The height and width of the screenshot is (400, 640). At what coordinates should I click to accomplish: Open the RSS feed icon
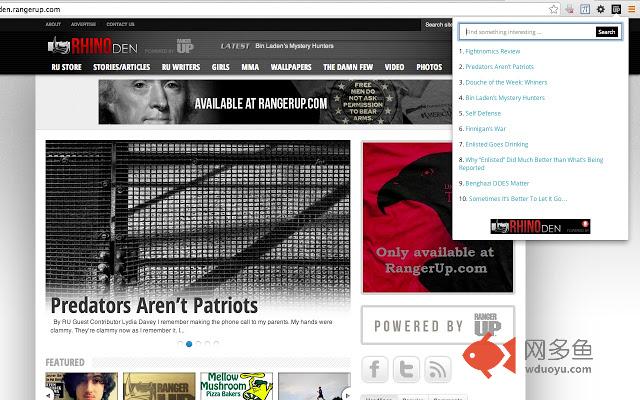[x=438, y=369]
